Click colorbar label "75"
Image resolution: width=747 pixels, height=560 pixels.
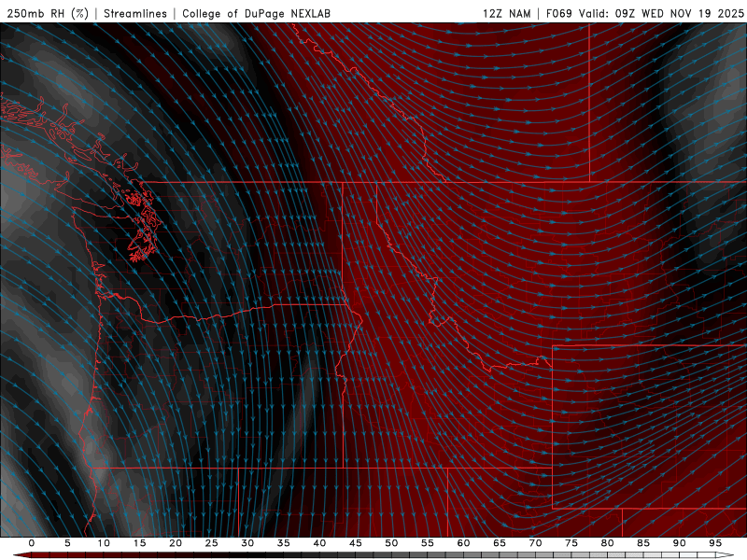pos(571,543)
